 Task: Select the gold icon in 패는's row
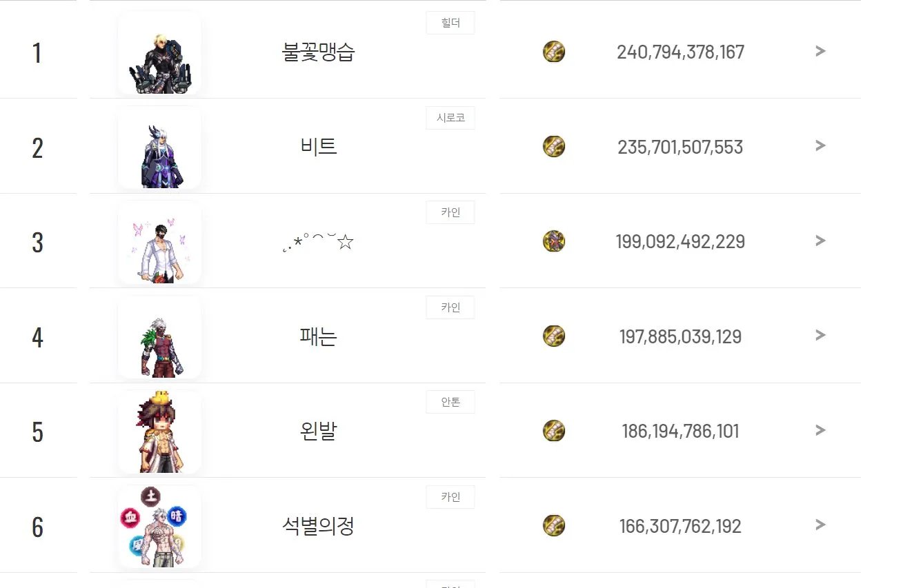click(554, 336)
